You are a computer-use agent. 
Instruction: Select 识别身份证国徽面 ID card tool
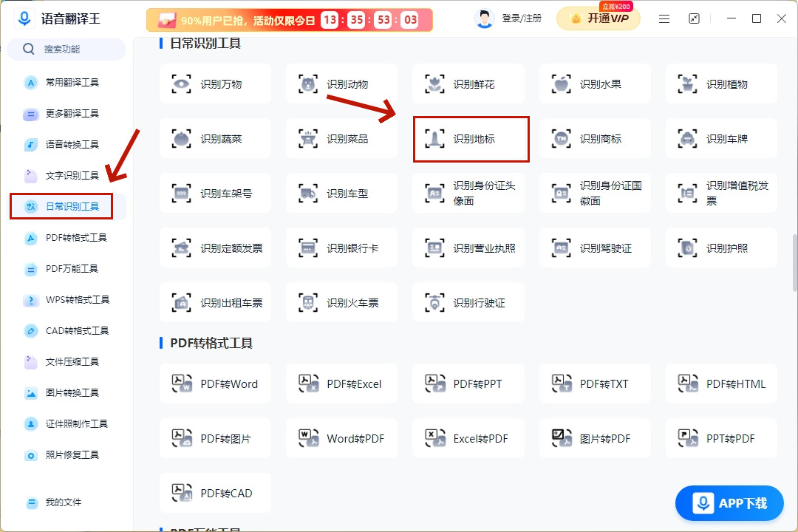point(595,194)
